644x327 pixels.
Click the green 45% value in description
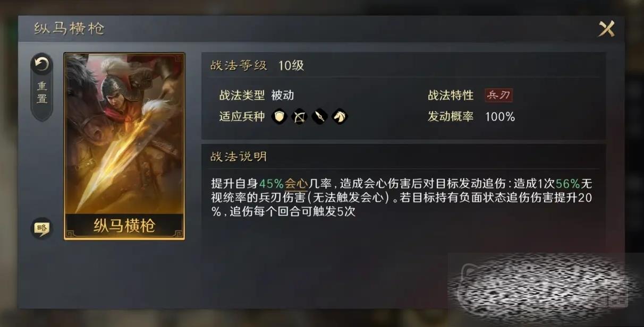click(x=272, y=184)
